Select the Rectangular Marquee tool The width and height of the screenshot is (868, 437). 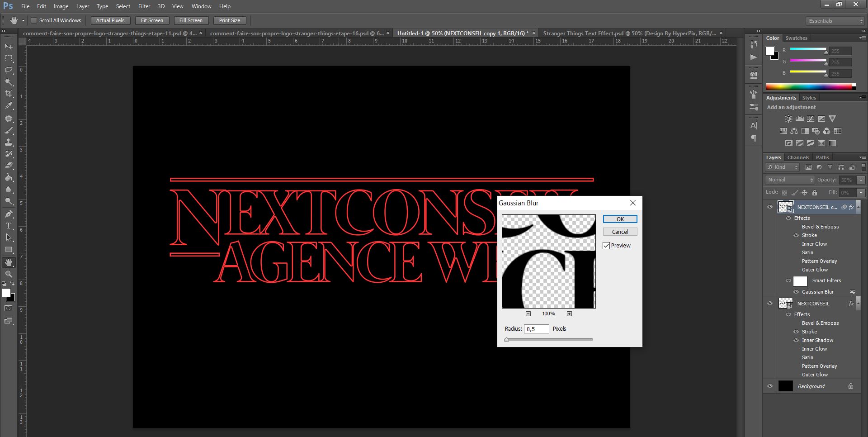tap(9, 58)
